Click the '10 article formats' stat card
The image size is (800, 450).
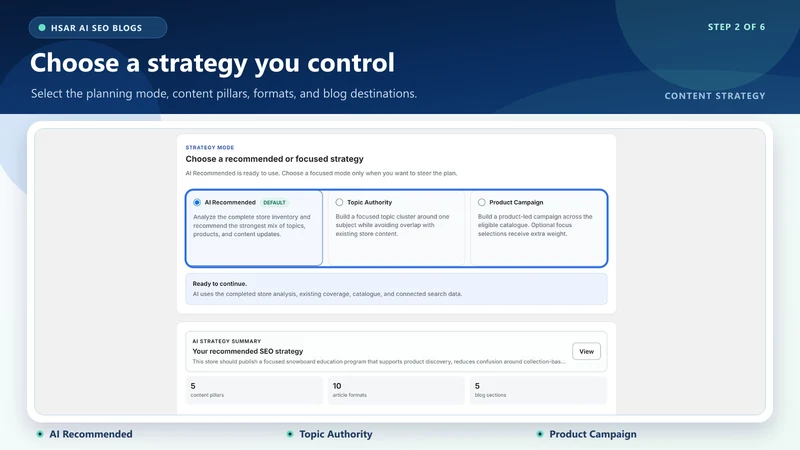coord(396,390)
